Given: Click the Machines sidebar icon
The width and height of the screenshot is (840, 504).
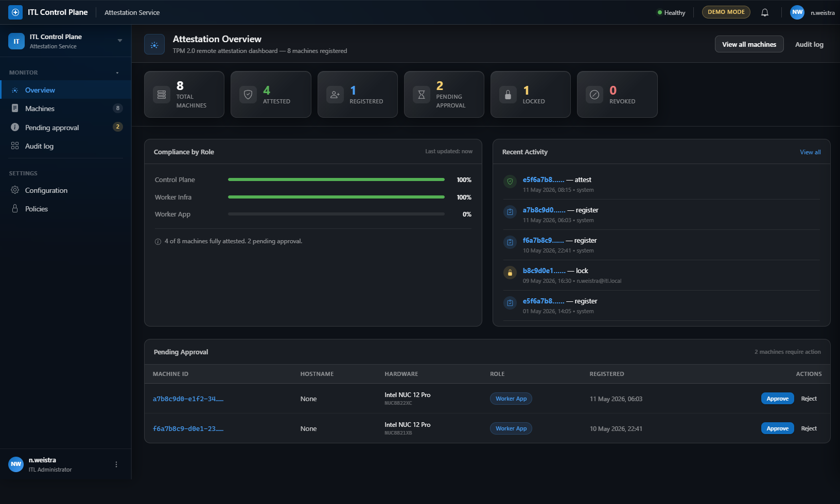Looking at the screenshot, I should pyautogui.click(x=15, y=109).
